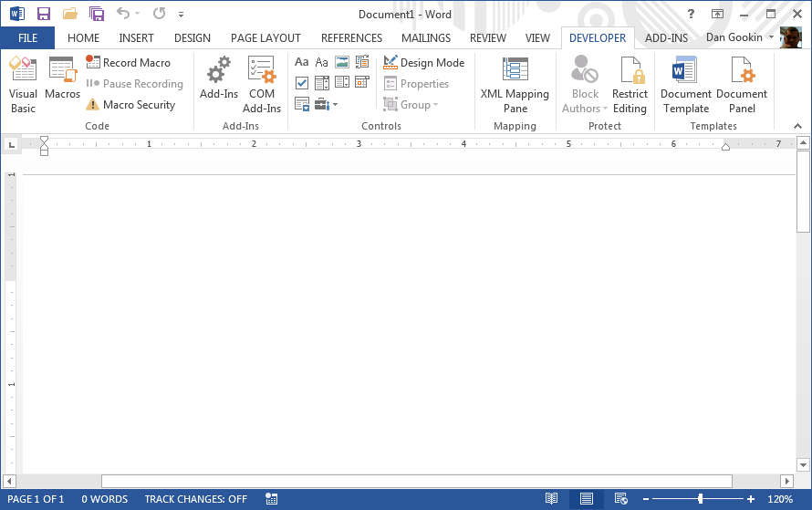The width and height of the screenshot is (812, 510).
Task: Switch to the REVIEW tab
Action: 488,37
